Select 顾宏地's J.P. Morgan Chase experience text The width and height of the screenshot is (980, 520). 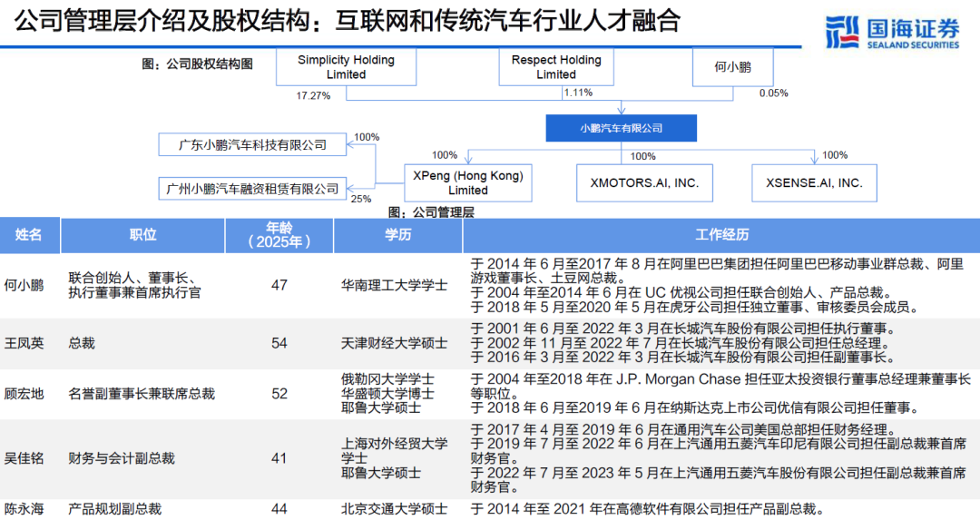720,394
